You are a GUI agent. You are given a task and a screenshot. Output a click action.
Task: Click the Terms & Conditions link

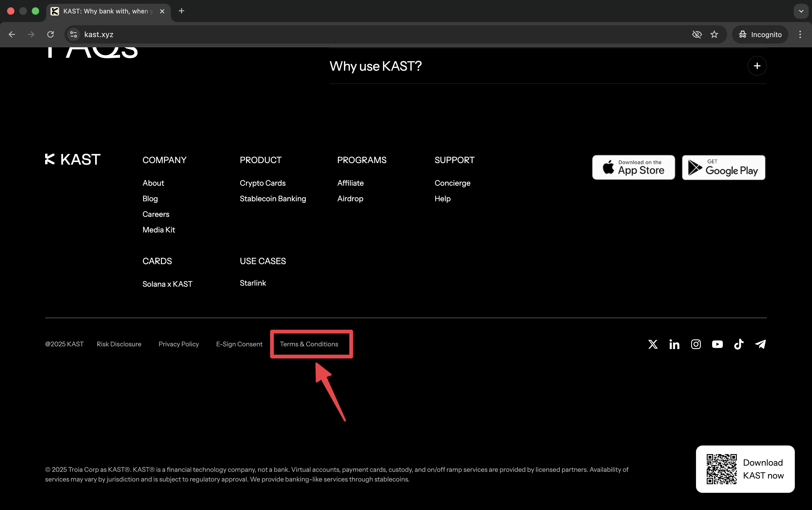(x=309, y=344)
